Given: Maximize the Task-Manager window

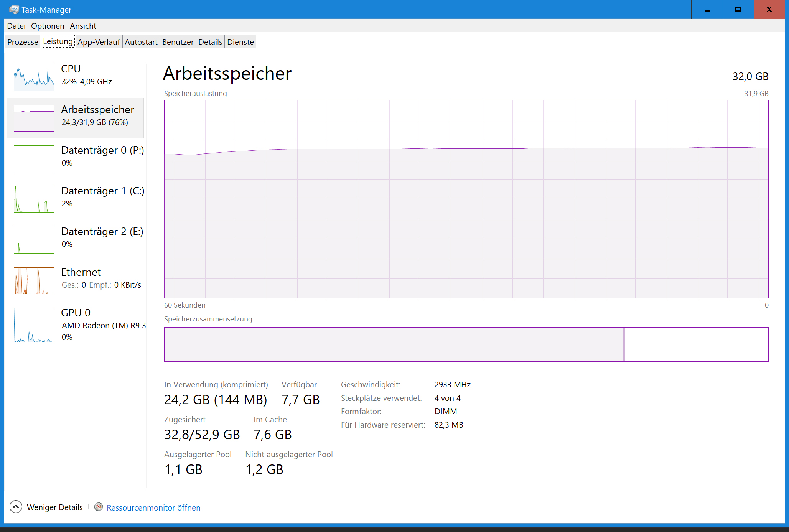Looking at the screenshot, I should pos(738,10).
